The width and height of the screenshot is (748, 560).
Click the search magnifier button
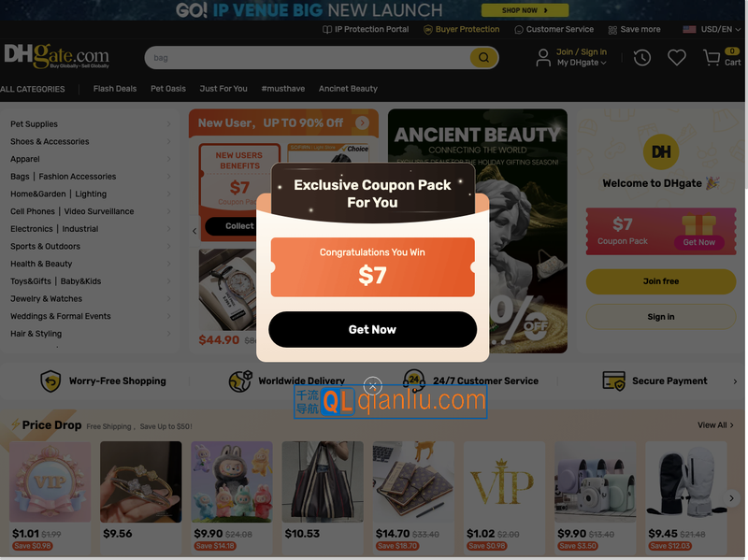[x=483, y=58]
